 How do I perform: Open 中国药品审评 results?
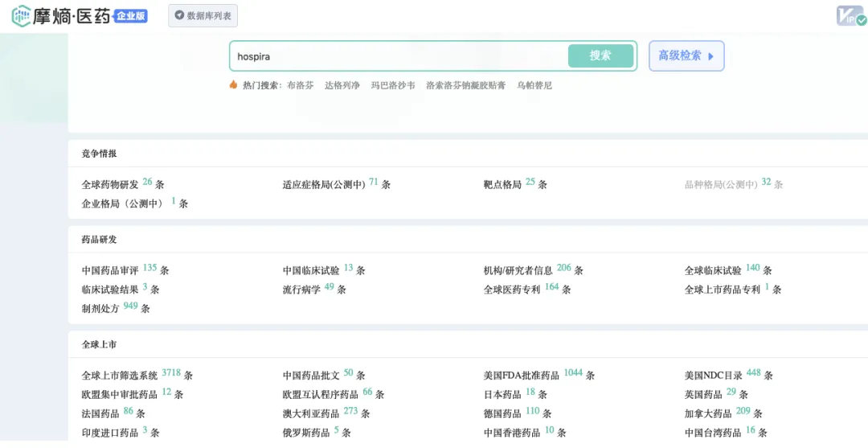pos(110,270)
